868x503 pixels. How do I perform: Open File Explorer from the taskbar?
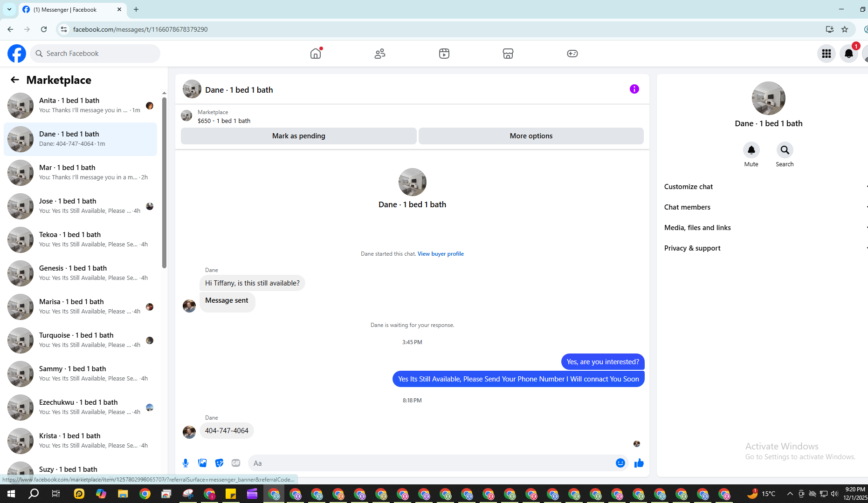(x=123, y=494)
